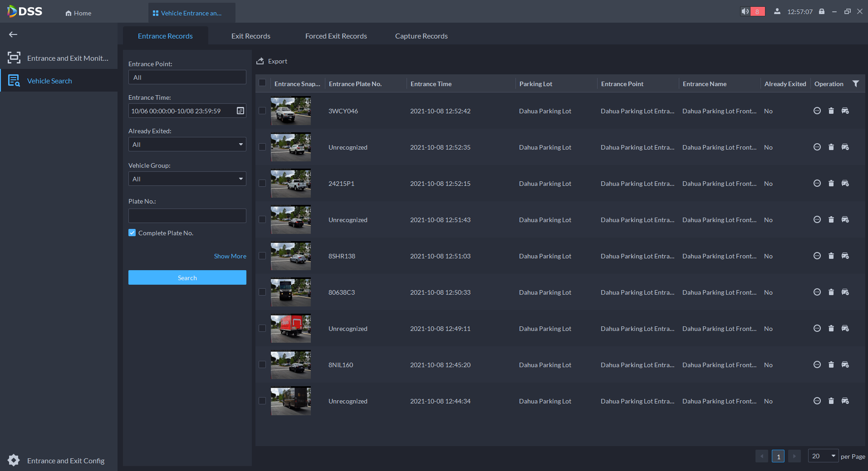Switch to the Exit Records tab
The width and height of the screenshot is (868, 471).
pos(250,36)
